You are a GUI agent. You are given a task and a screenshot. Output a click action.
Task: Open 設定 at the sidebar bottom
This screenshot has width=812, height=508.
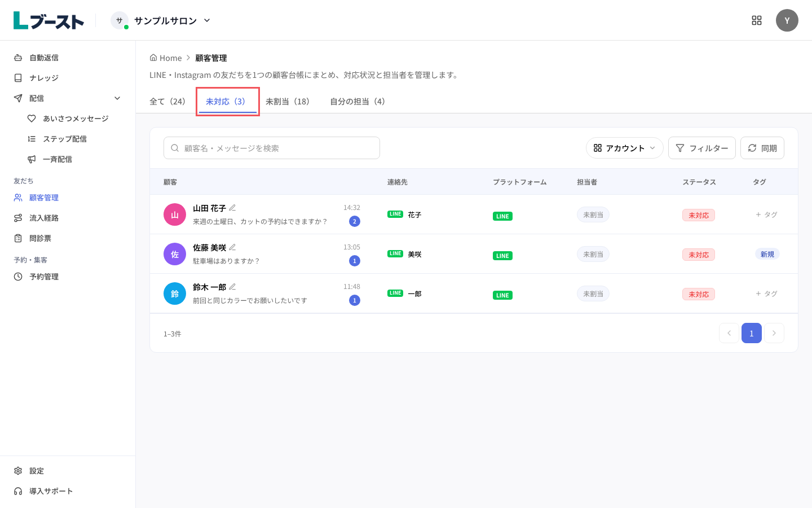click(x=68, y=471)
